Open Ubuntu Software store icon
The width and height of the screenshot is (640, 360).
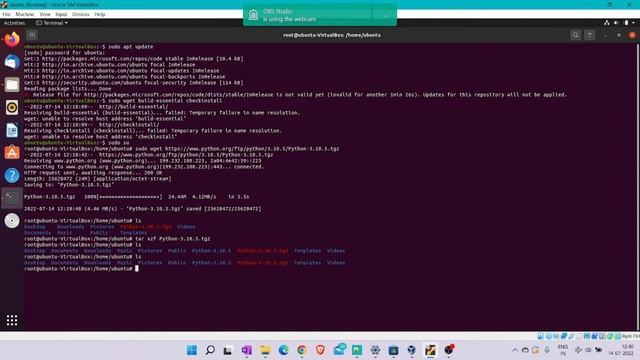(12, 153)
